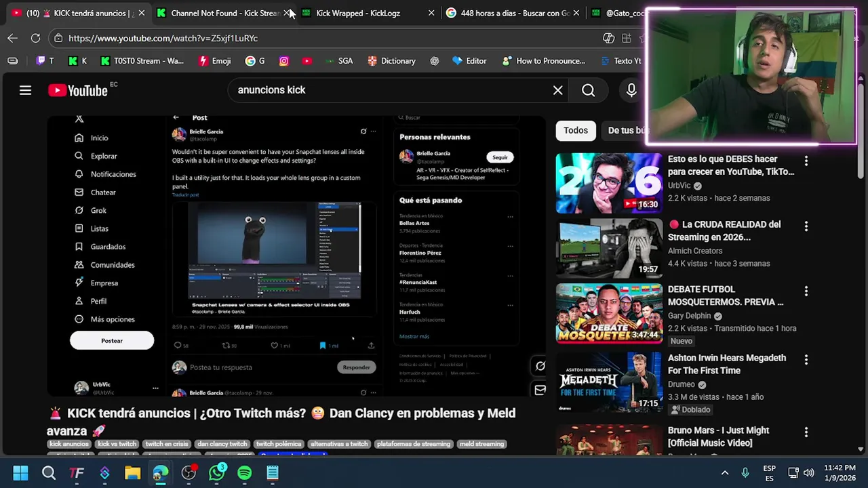Go to the Gary Delphin channel
Viewport: 868px width, 488px height.
tap(690, 316)
